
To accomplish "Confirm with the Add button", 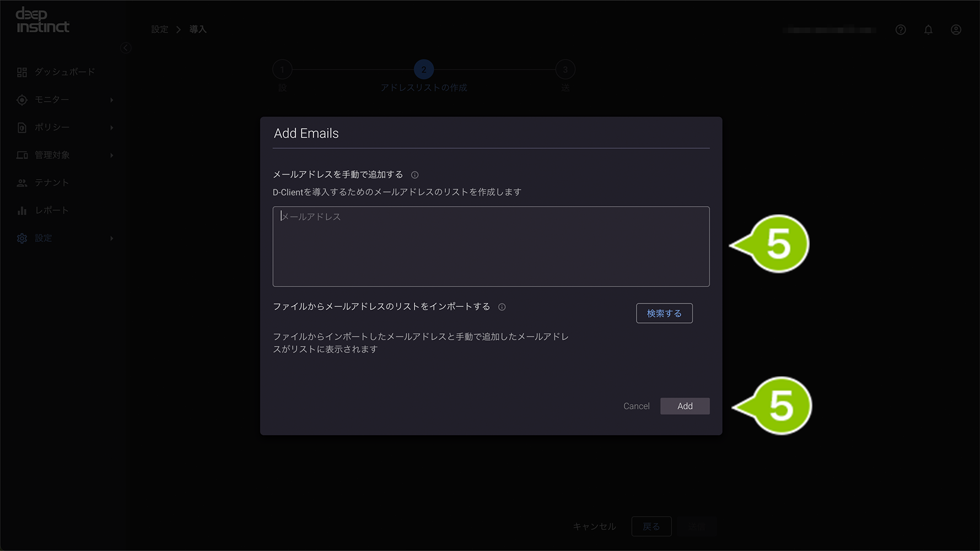I will [x=685, y=406].
